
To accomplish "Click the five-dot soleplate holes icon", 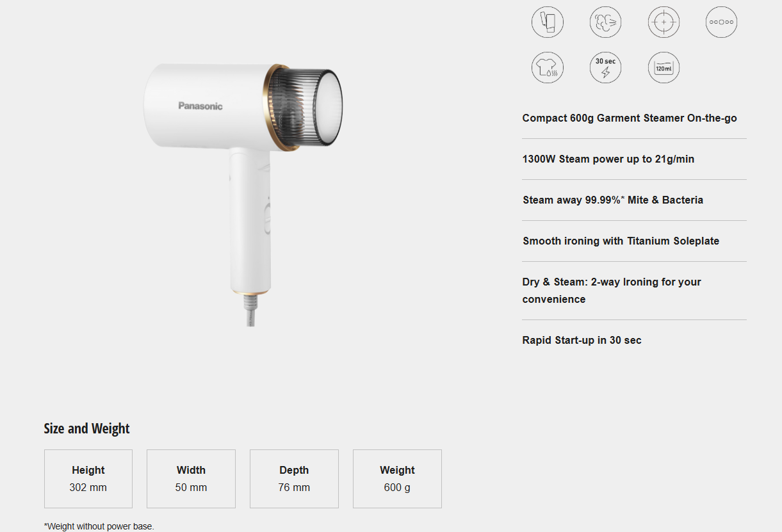I will [x=721, y=22].
